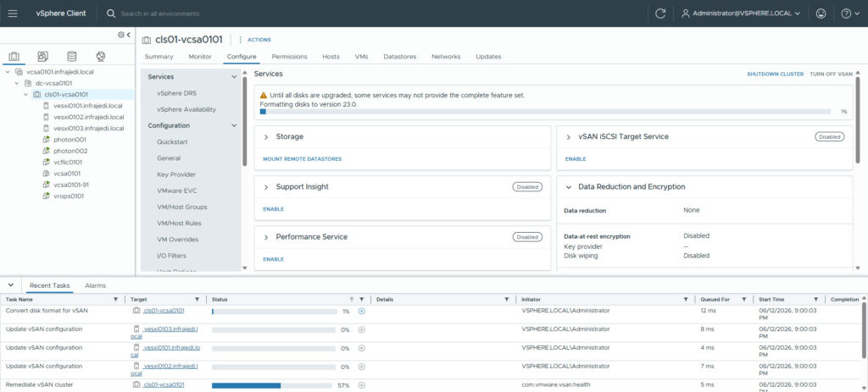Screen dimensions: 868x392
Task: Open the Monitor tab
Action: pos(200,57)
